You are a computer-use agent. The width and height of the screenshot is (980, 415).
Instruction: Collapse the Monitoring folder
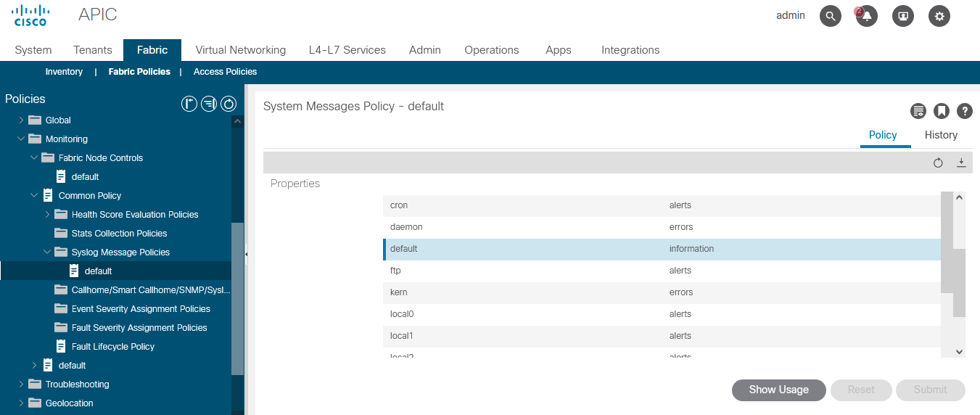pyautogui.click(x=21, y=139)
